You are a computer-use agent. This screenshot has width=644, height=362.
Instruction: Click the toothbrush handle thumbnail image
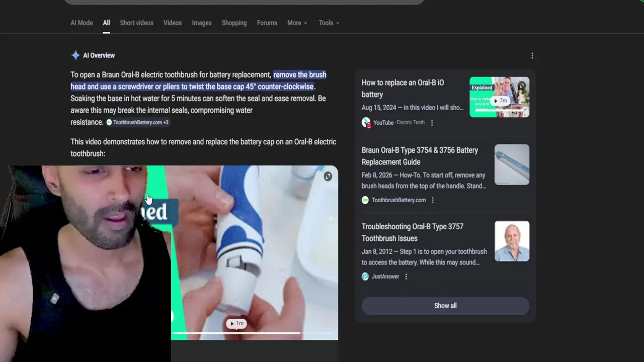(512, 164)
